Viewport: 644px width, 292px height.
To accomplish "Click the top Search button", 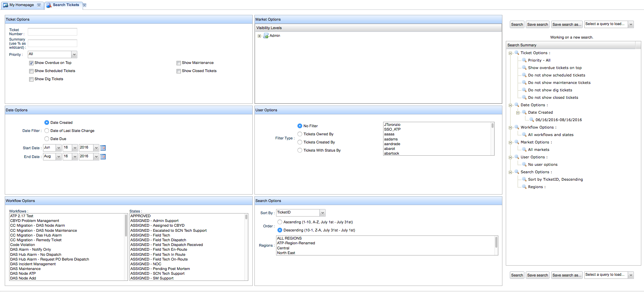I will [517, 24].
